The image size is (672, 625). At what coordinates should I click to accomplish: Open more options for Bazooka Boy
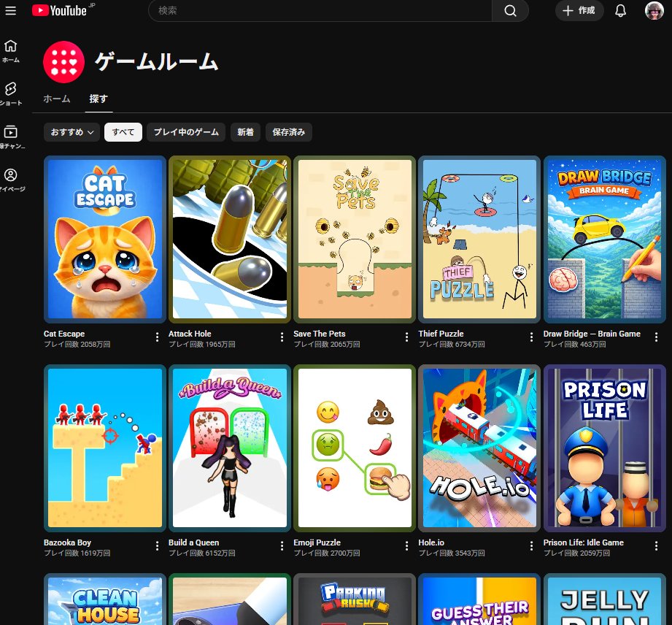point(158,545)
